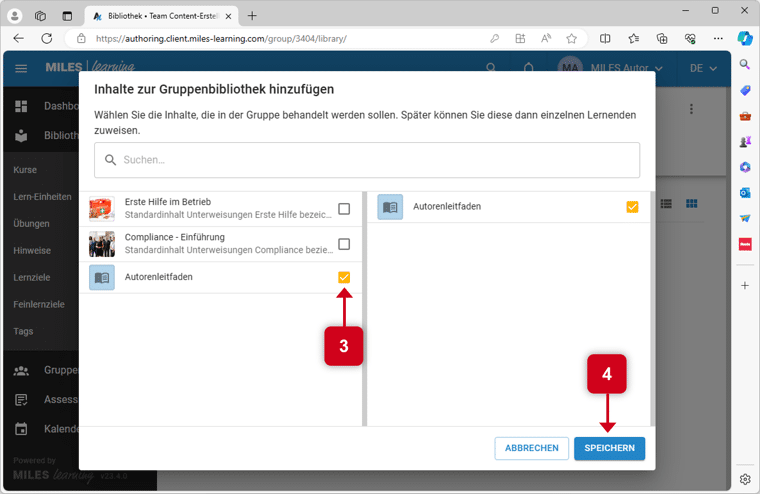Click the ABBRECHEN button
This screenshot has width=760, height=494.
[x=531, y=448]
